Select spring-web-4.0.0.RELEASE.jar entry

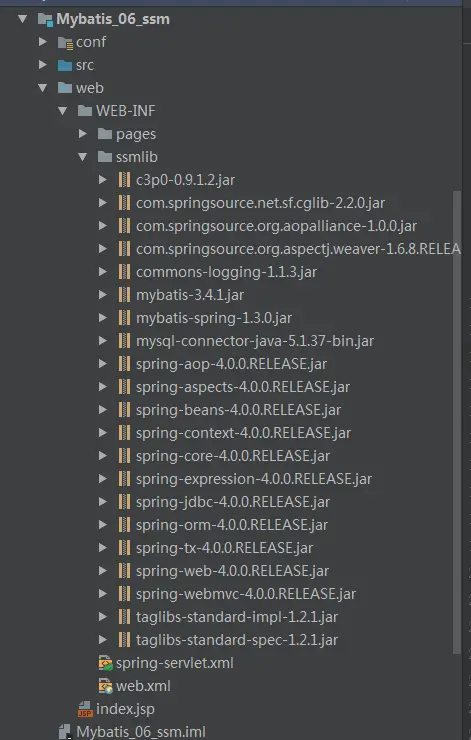232,571
